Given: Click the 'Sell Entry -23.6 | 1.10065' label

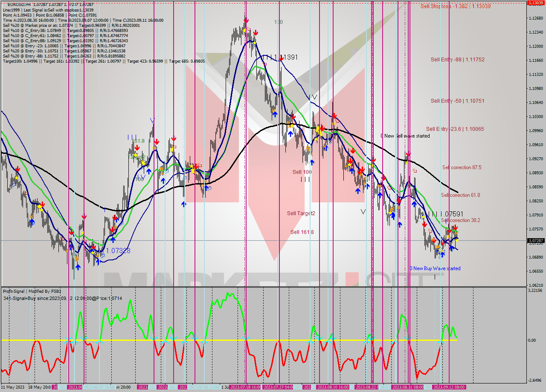Looking at the screenshot, I should coord(455,129).
